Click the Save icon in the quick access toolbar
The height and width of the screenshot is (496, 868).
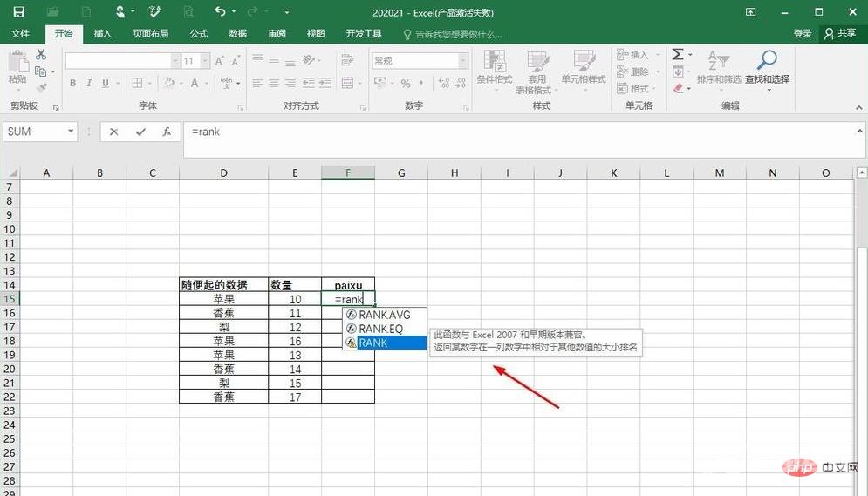coord(18,11)
